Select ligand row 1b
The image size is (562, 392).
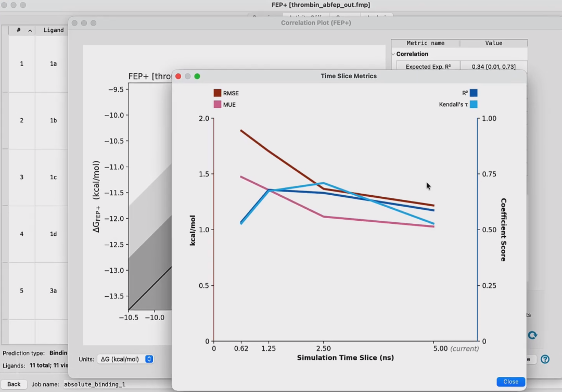pyautogui.click(x=53, y=120)
